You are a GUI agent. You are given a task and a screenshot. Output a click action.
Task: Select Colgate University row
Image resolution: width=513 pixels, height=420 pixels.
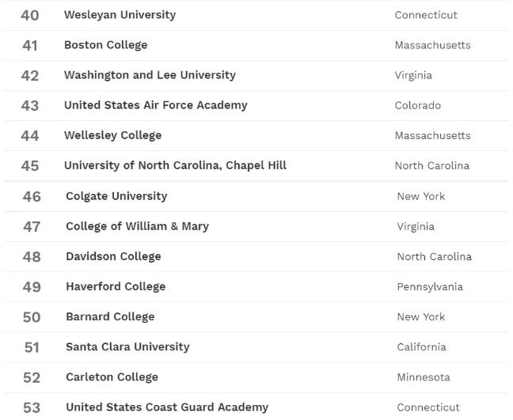point(116,196)
